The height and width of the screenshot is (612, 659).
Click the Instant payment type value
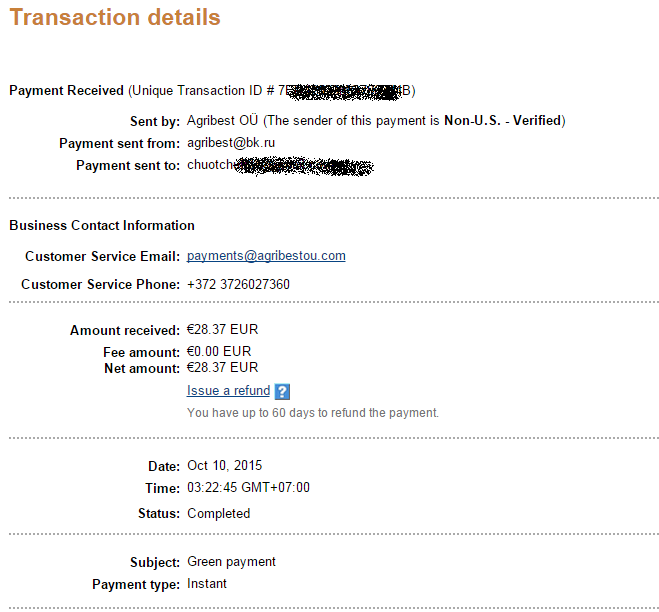coord(207,584)
